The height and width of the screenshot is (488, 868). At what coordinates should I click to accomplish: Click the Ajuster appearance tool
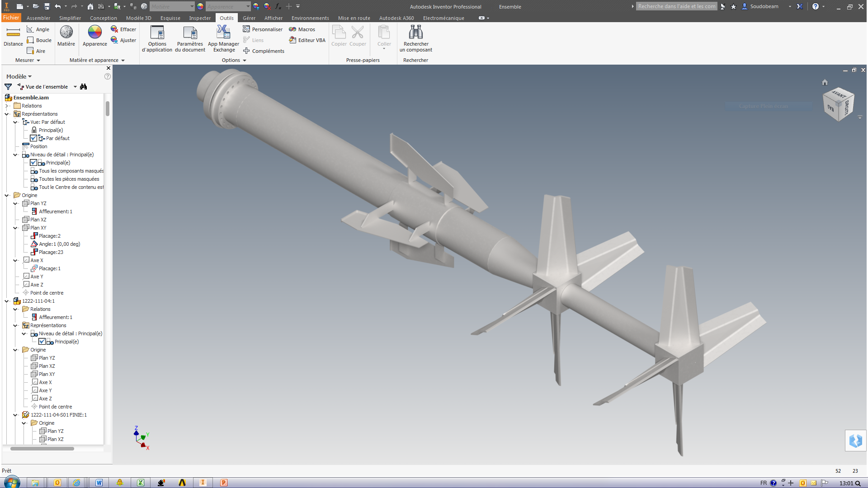click(123, 40)
